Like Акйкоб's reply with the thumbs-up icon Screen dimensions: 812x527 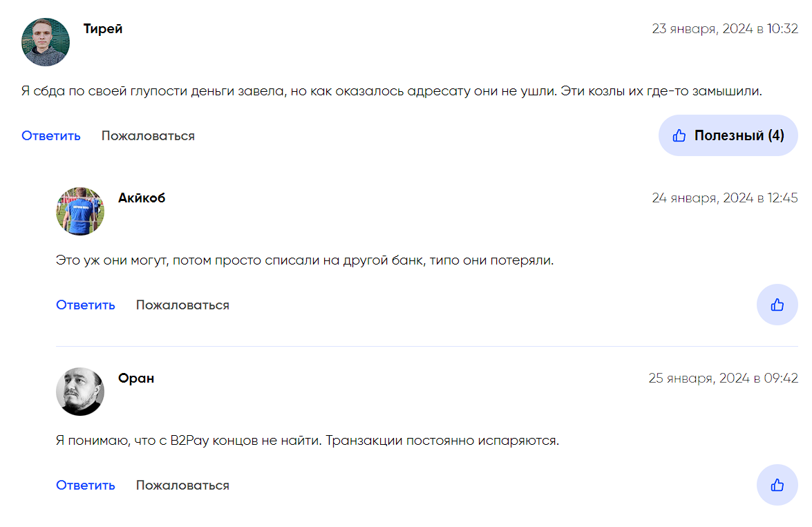pos(777,305)
